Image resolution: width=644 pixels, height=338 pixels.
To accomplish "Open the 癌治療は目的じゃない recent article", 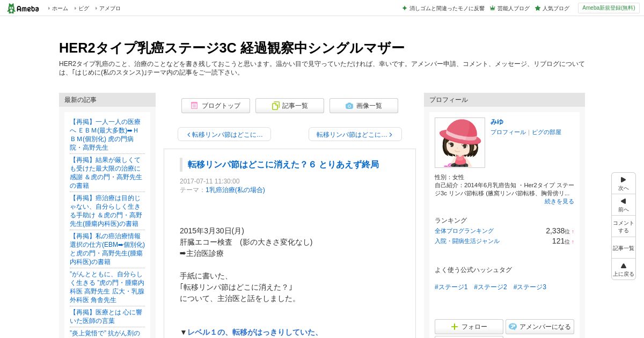I will coord(107,211).
